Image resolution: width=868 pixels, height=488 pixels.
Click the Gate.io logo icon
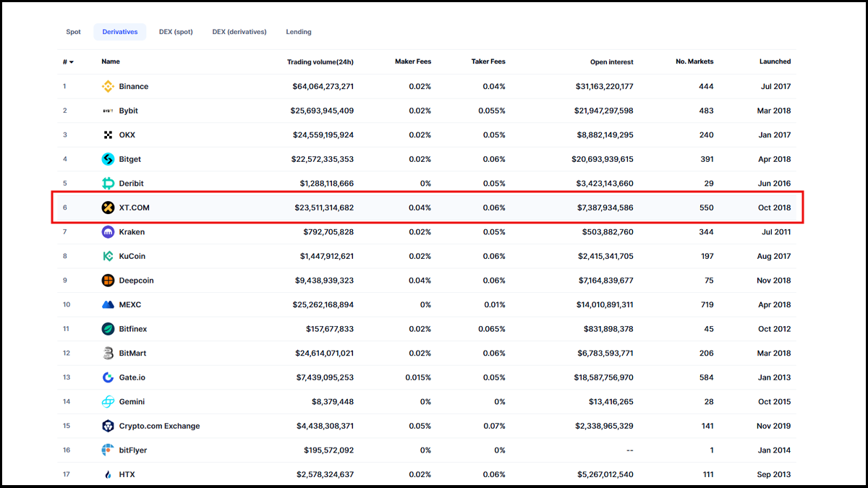point(108,377)
